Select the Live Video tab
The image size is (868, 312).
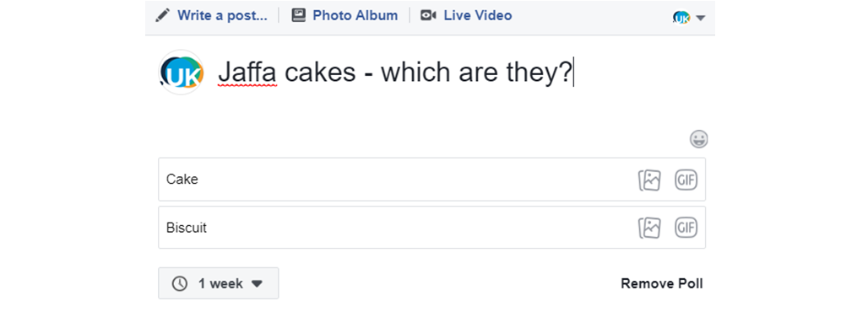click(466, 15)
